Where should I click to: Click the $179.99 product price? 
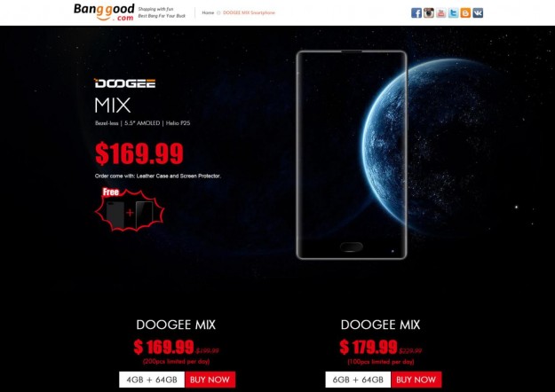[x=369, y=347]
